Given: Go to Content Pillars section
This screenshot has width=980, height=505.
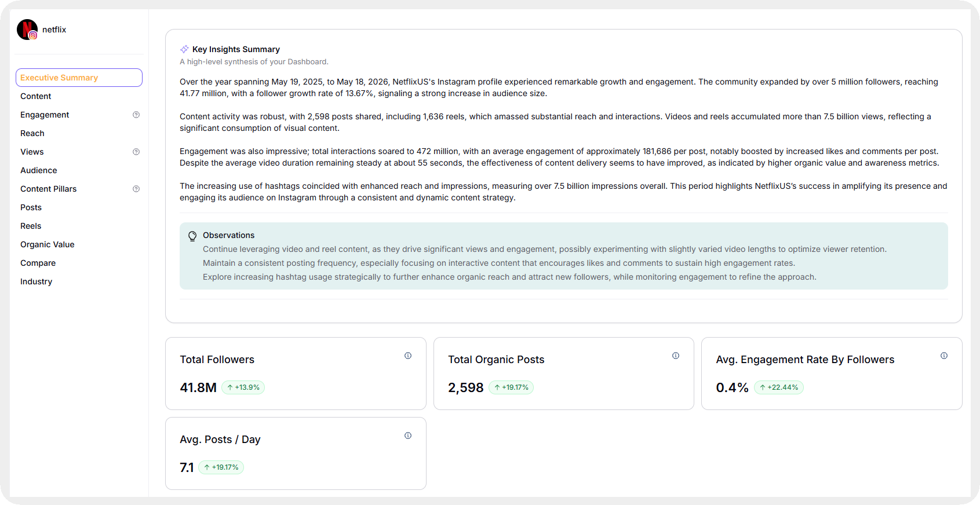Looking at the screenshot, I should (x=49, y=189).
